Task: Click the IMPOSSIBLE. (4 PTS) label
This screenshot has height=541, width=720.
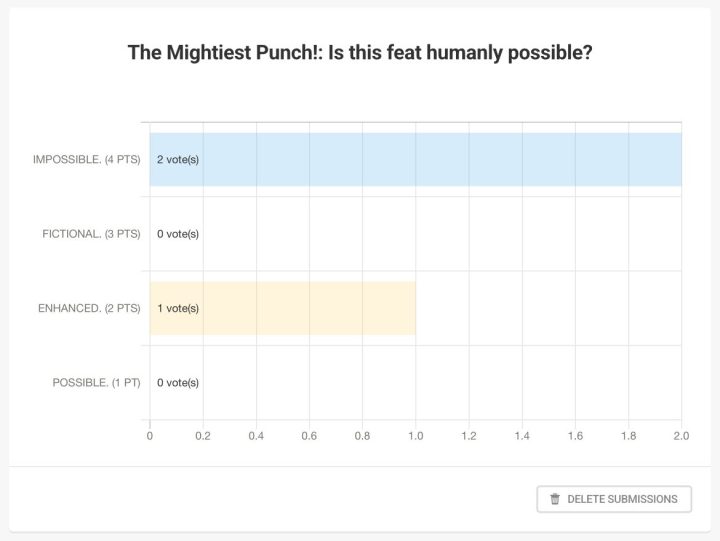Action: coord(87,159)
